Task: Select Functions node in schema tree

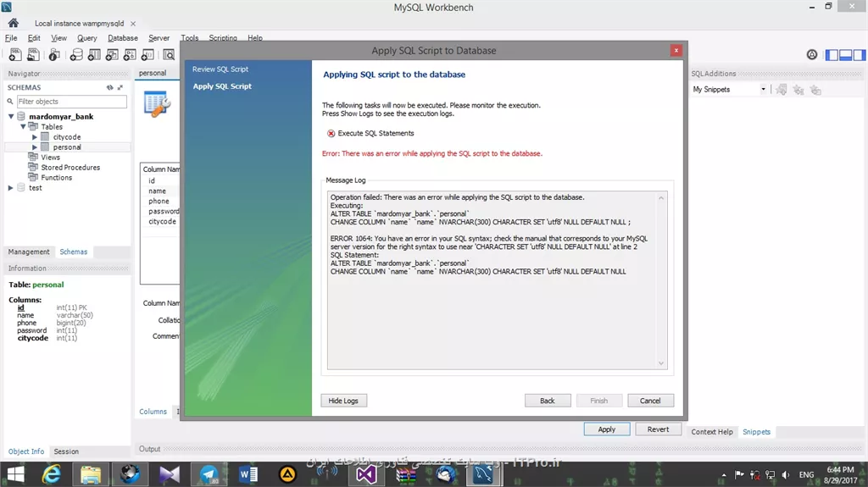Action: 57,178
